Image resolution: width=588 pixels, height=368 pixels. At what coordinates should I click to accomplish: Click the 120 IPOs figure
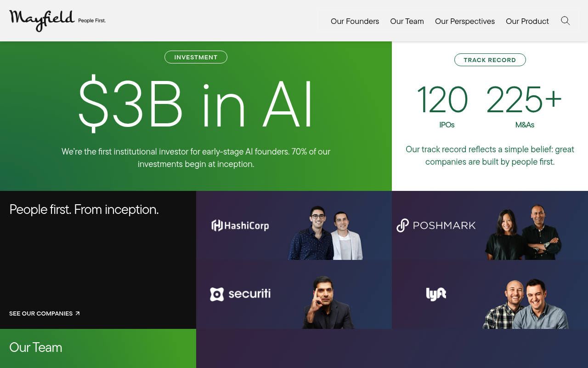coord(442,106)
